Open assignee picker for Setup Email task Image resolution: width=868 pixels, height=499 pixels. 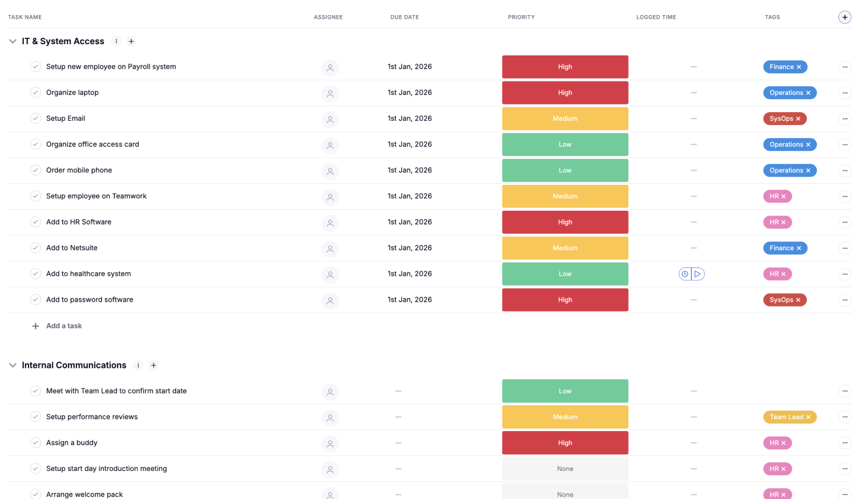coord(330,119)
